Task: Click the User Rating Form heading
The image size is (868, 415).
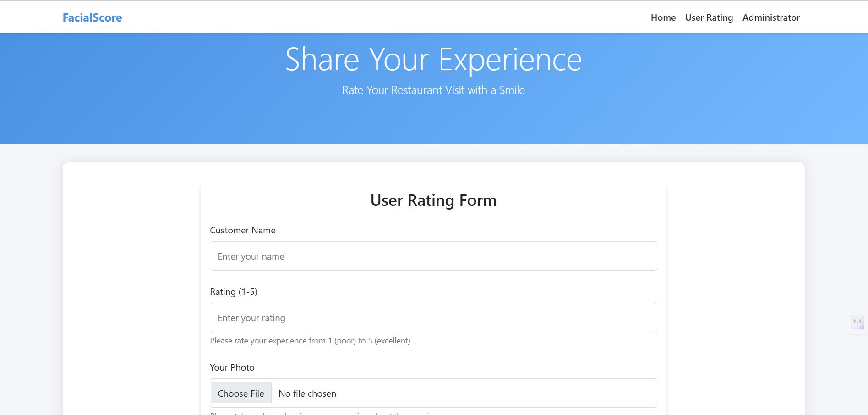Action: [433, 200]
